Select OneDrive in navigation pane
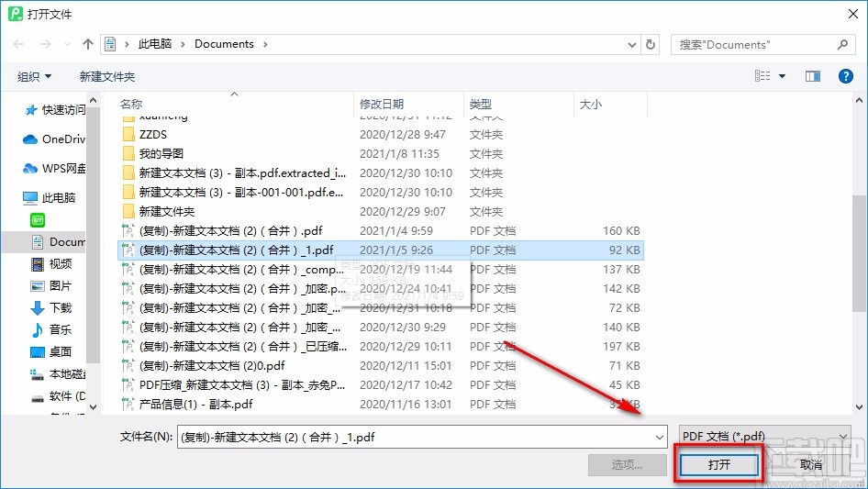Image resolution: width=868 pixels, height=489 pixels. point(54,139)
